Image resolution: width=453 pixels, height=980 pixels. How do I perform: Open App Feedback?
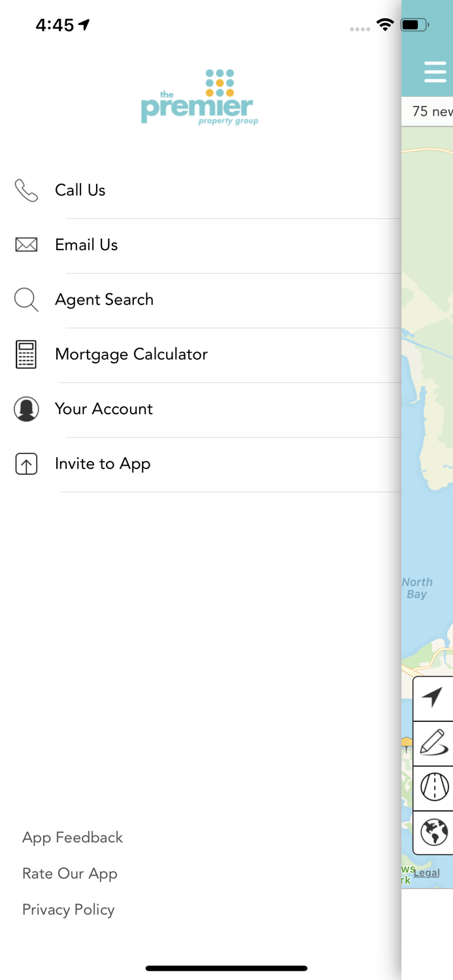(72, 837)
